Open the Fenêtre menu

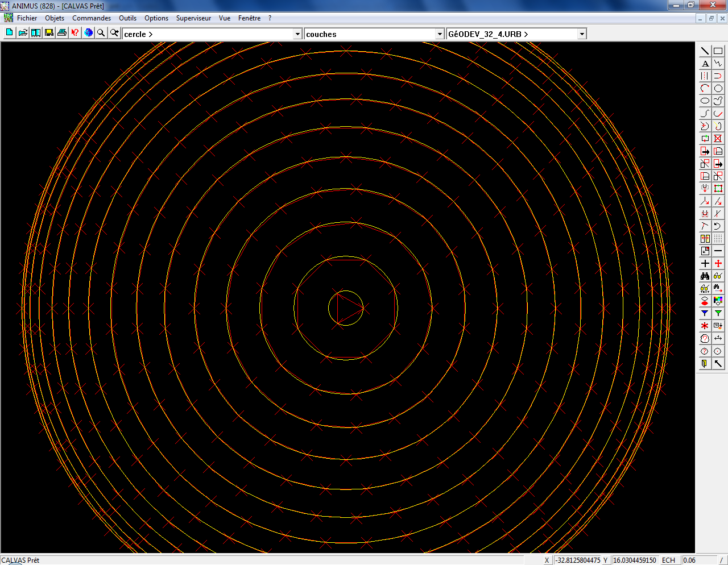[x=249, y=18]
